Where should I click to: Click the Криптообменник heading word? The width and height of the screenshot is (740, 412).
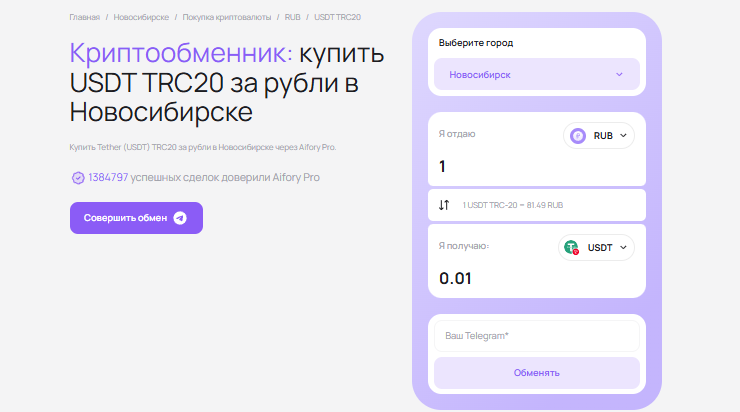click(x=181, y=52)
